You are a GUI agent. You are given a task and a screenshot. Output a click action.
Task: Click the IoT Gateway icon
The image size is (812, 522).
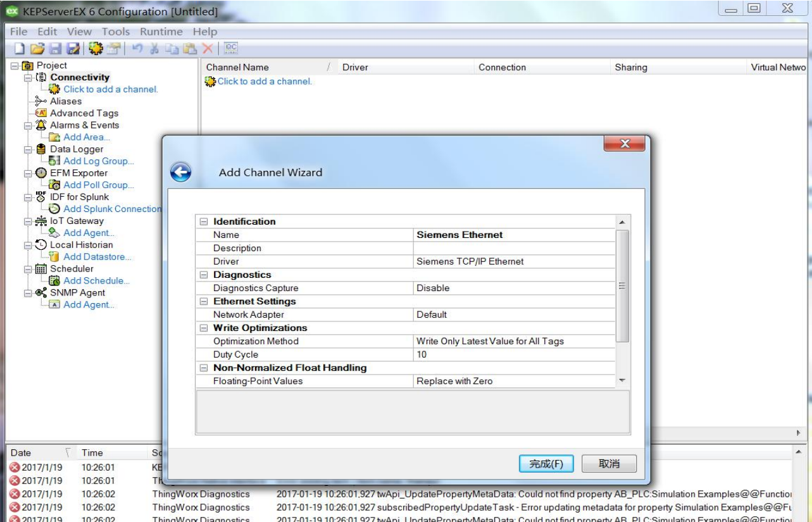coord(41,221)
